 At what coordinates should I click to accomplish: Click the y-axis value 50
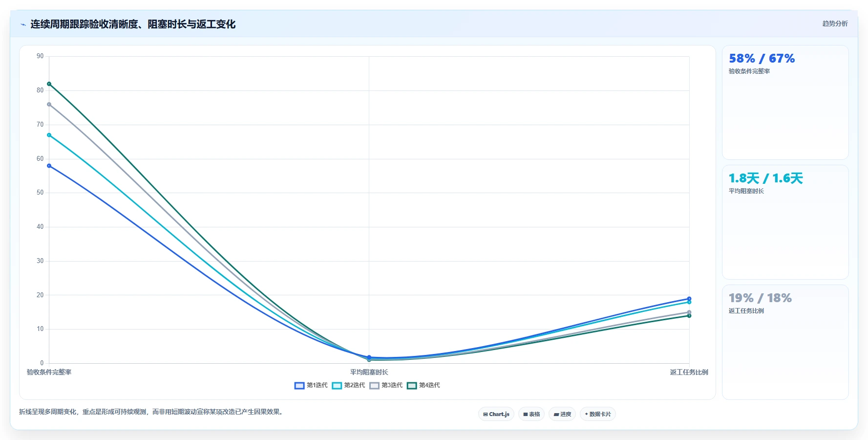40,193
